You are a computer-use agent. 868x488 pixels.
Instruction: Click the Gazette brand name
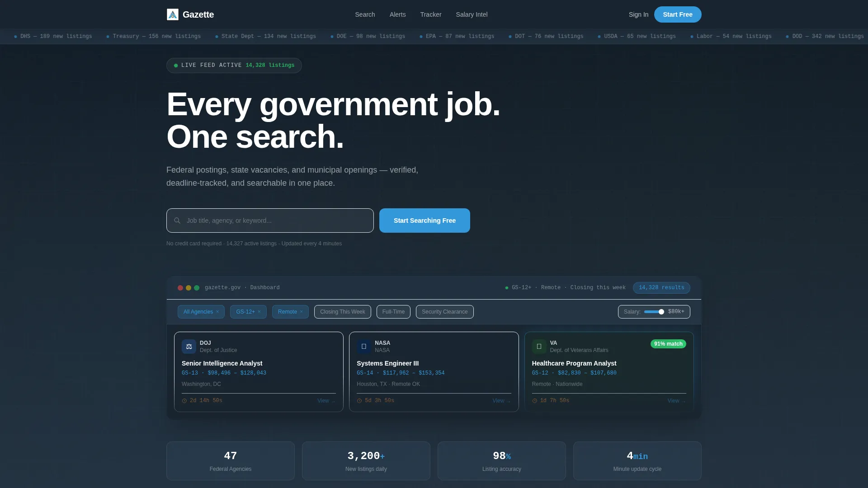[198, 14]
